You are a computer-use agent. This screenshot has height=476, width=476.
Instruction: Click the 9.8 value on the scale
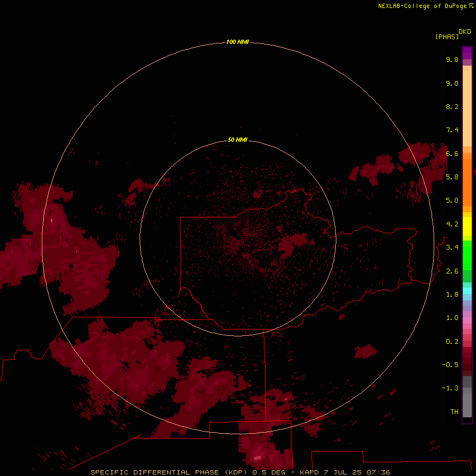click(452, 59)
